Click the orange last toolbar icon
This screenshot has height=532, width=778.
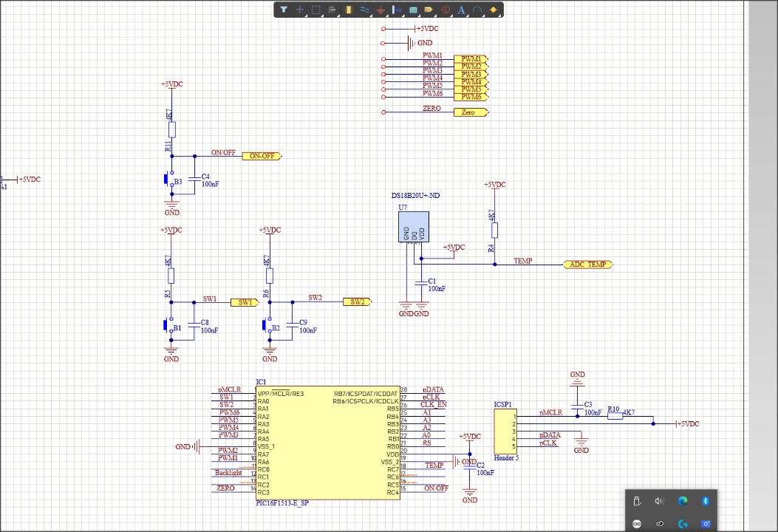[x=494, y=10]
